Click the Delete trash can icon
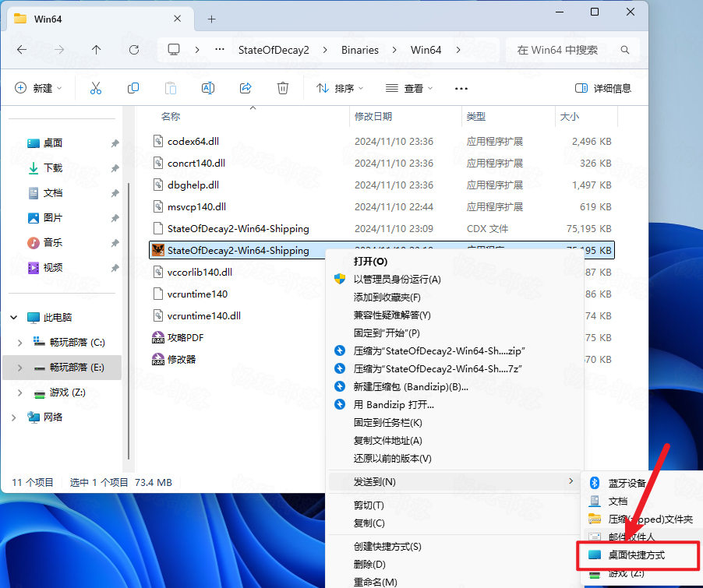The width and height of the screenshot is (703, 588). (x=283, y=88)
